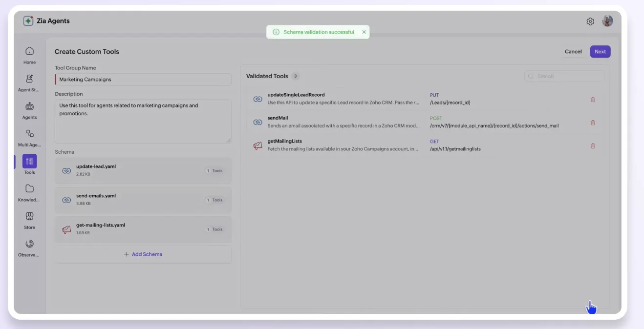Click the Zia Agents title text
This screenshot has width=644, height=329.
[53, 21]
